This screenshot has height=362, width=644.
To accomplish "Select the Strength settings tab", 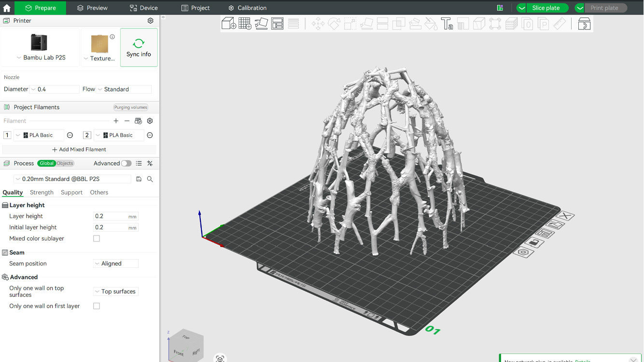I will pyautogui.click(x=42, y=193).
